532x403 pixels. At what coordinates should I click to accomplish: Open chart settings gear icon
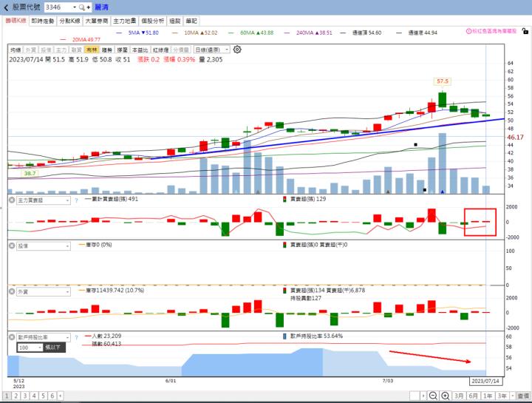[x=237, y=50]
